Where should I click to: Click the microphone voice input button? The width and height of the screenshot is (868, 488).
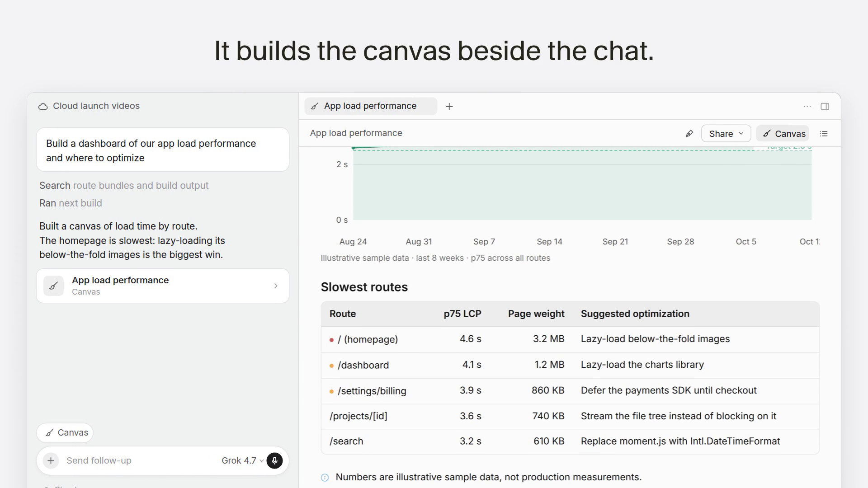274,460
